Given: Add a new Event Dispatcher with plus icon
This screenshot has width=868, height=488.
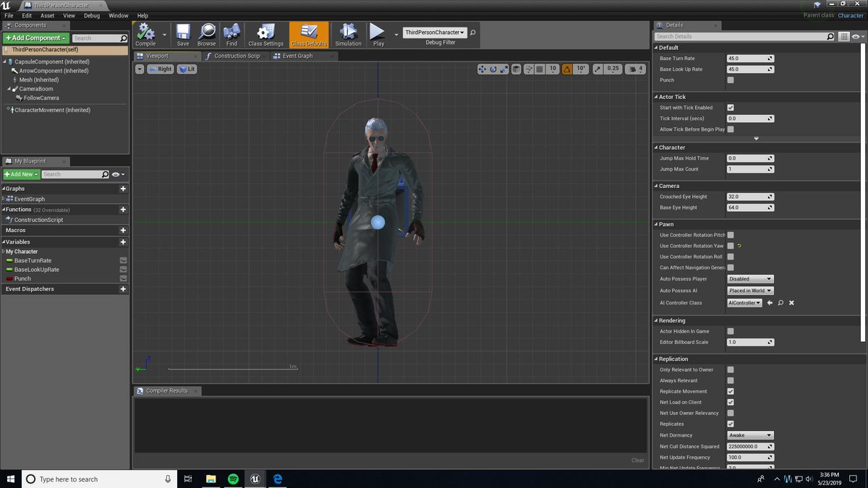Looking at the screenshot, I should [x=123, y=289].
